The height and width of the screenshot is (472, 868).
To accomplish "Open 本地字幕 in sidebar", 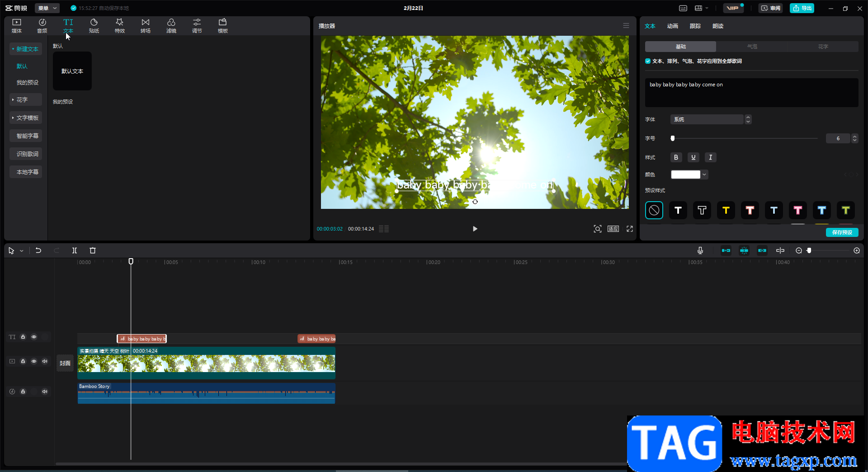I will (x=26, y=172).
